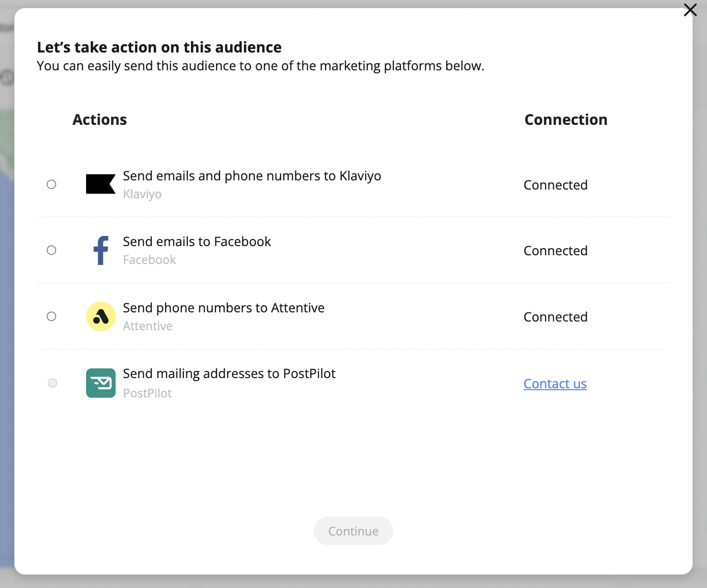Select the PostPilot radio button
The height and width of the screenshot is (588, 707).
click(52, 383)
